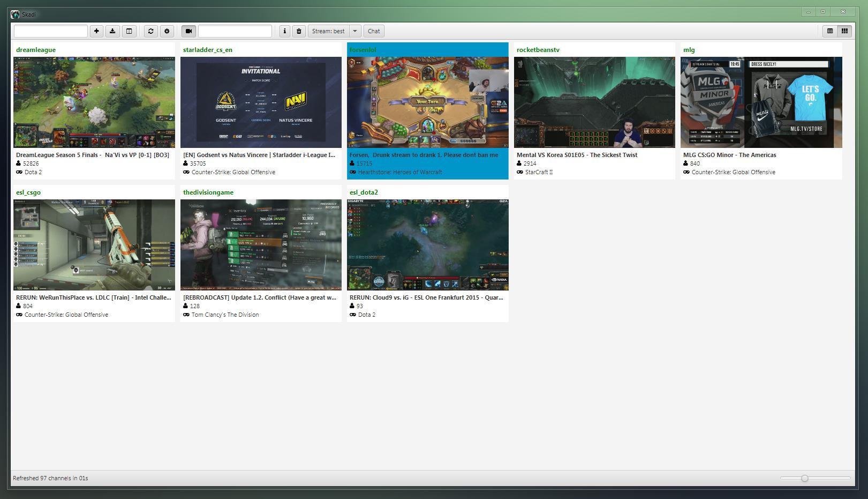Click the 'Stream: best' button

(x=328, y=31)
